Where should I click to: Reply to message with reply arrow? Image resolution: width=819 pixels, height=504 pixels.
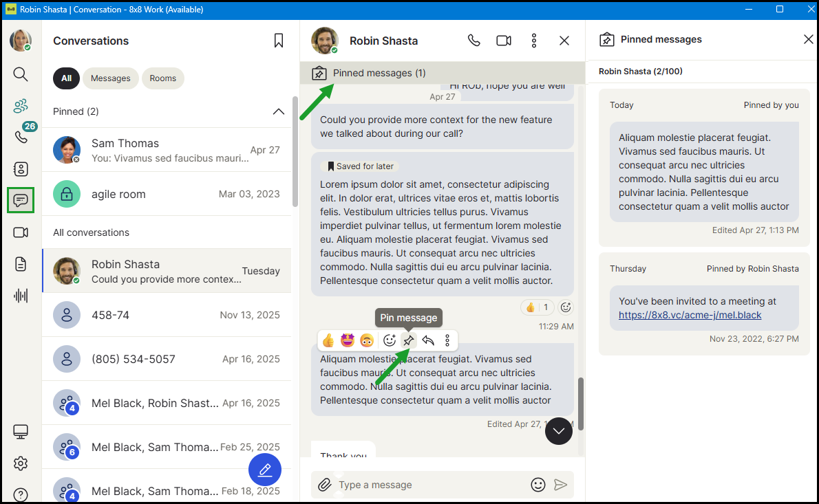pyautogui.click(x=428, y=340)
